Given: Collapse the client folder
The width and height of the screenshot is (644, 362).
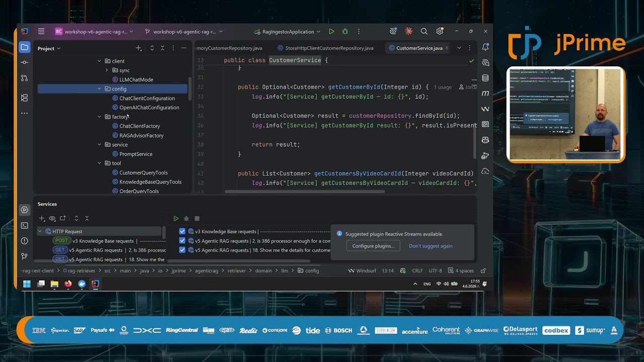Looking at the screenshot, I should tap(99, 61).
